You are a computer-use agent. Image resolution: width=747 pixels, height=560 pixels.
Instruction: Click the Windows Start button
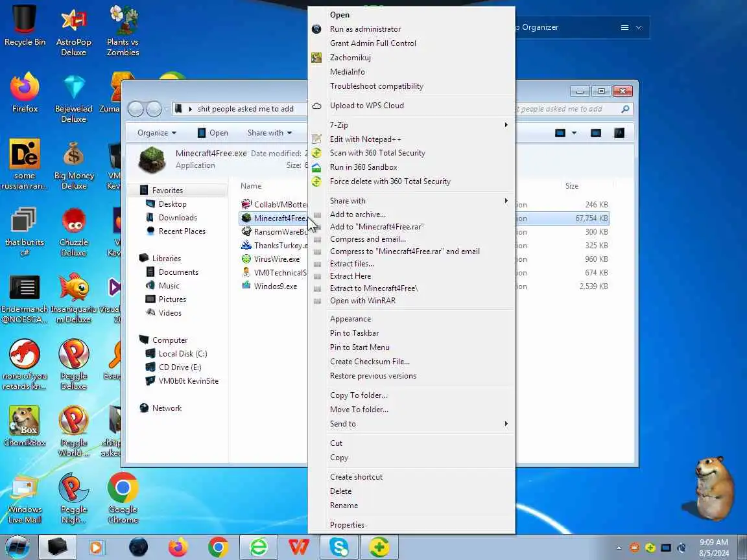tap(17, 548)
